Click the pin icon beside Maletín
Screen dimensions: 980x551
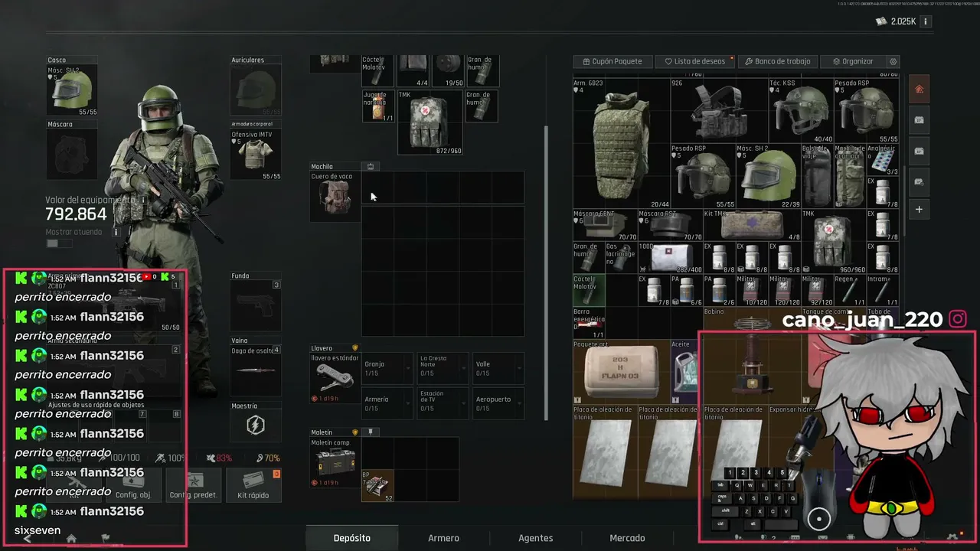371,432
